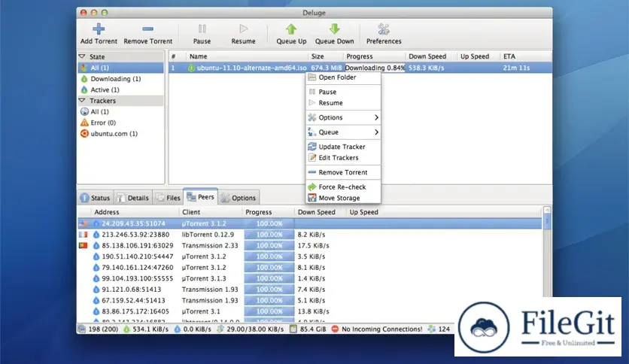Sort by torrent list Progress column header
The height and width of the screenshot is (364, 629).
[x=374, y=56]
